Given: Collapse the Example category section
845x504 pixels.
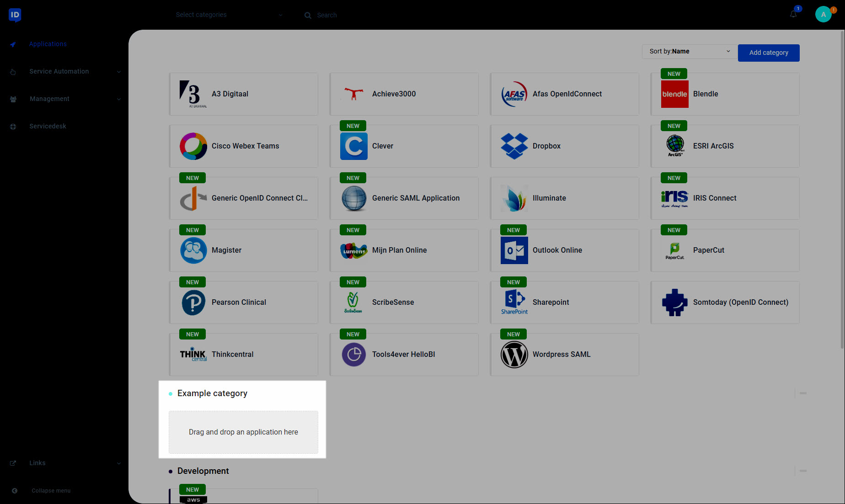Looking at the screenshot, I should point(803,393).
